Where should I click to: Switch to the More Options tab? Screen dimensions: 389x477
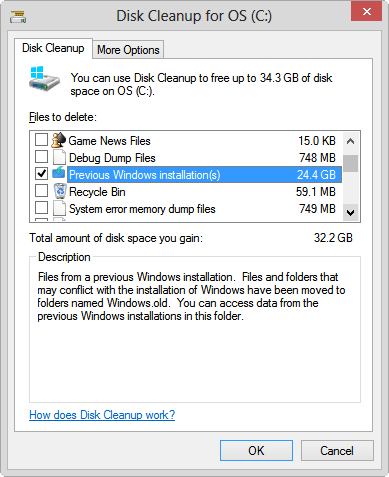tap(128, 50)
